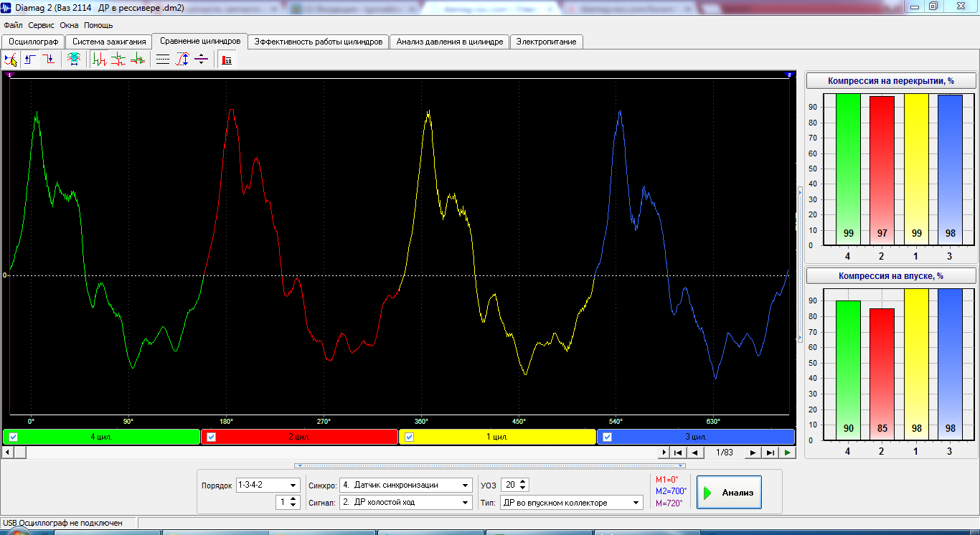Screen dimensions: 980x535
Task: Jump to first frame in frame navigator
Action: (x=678, y=453)
